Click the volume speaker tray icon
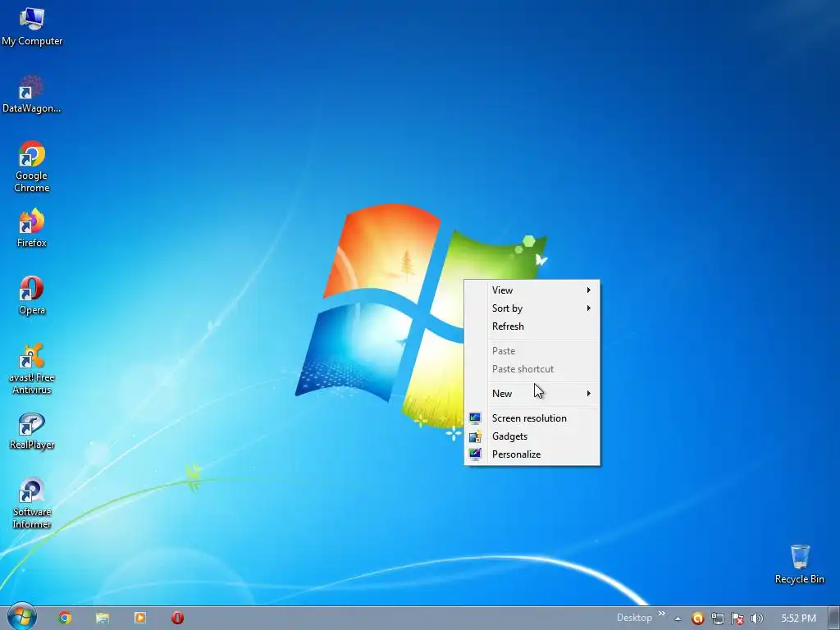This screenshot has height=630, width=840. pyautogui.click(x=757, y=619)
